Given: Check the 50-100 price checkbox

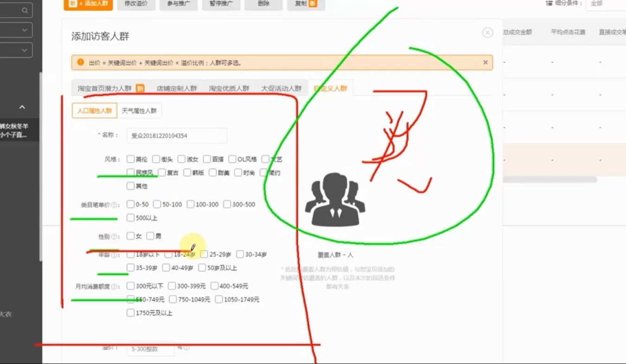Looking at the screenshot, I should pos(157,204).
